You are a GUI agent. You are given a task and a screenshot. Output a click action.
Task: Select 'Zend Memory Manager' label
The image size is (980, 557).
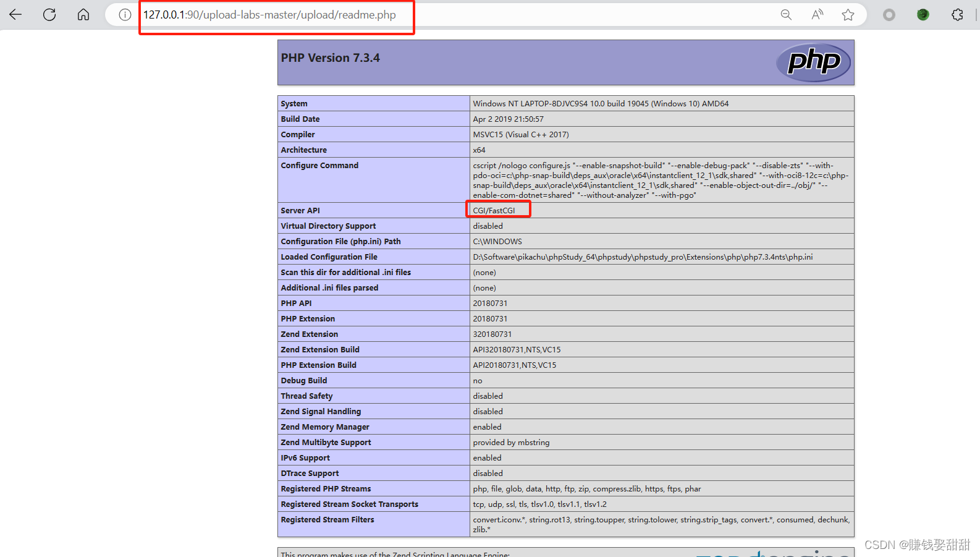(325, 427)
